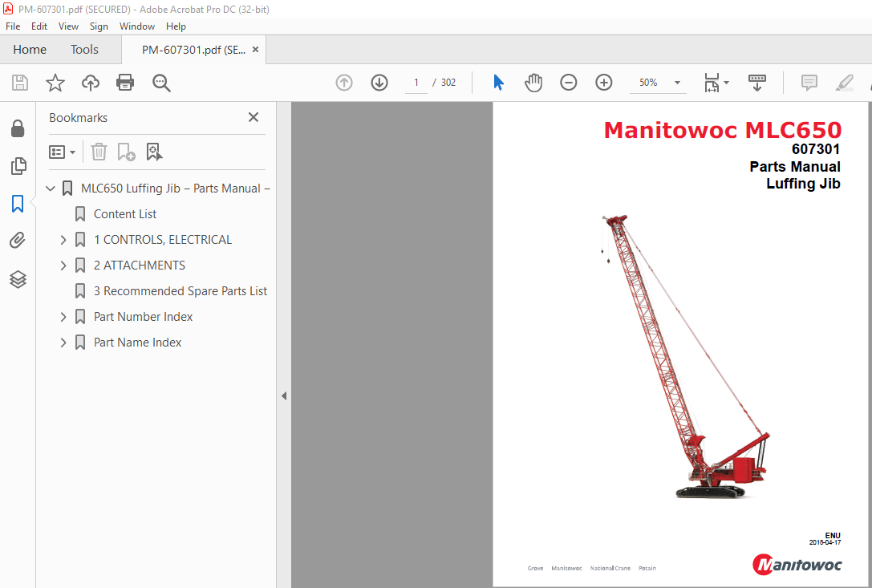Open attachments paperclip panel
Image resolution: width=872 pixels, height=588 pixels.
pyautogui.click(x=18, y=241)
